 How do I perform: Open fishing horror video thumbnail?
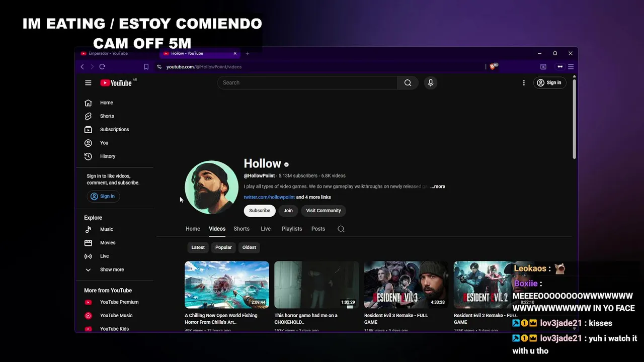[x=227, y=285]
